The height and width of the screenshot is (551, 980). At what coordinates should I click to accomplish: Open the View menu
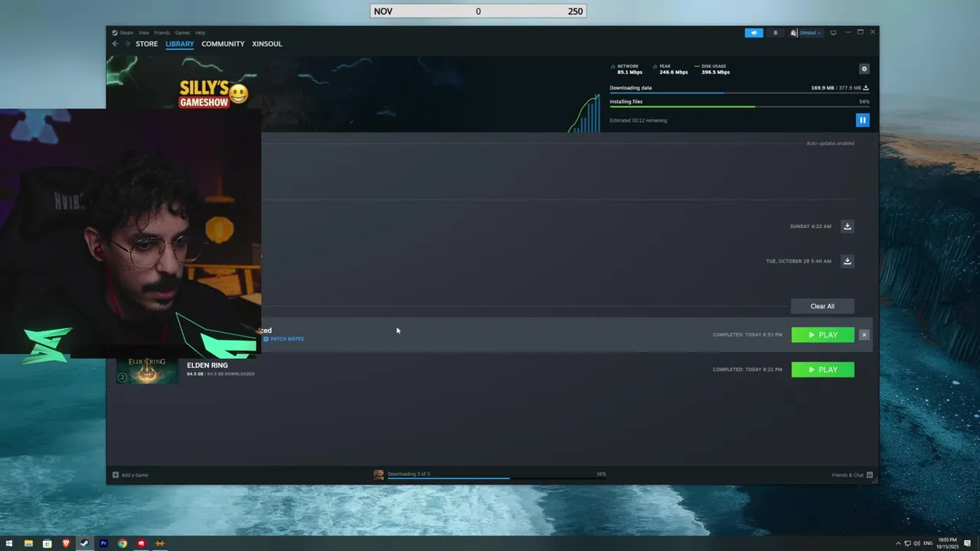click(x=144, y=33)
